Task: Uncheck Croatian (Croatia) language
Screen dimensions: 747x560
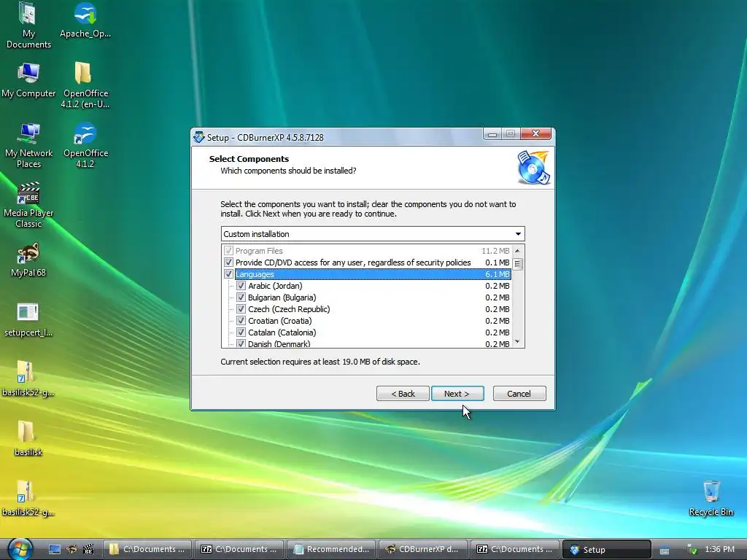Action: pyautogui.click(x=241, y=321)
